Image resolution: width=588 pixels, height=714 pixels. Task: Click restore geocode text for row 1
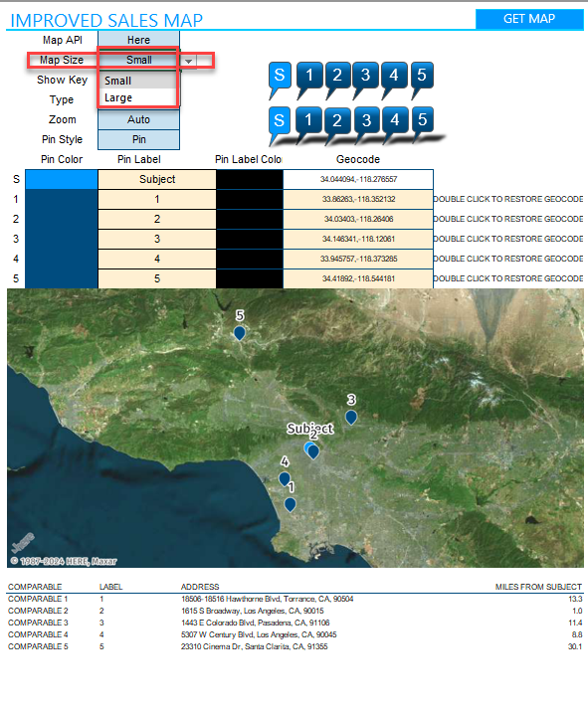tap(508, 199)
